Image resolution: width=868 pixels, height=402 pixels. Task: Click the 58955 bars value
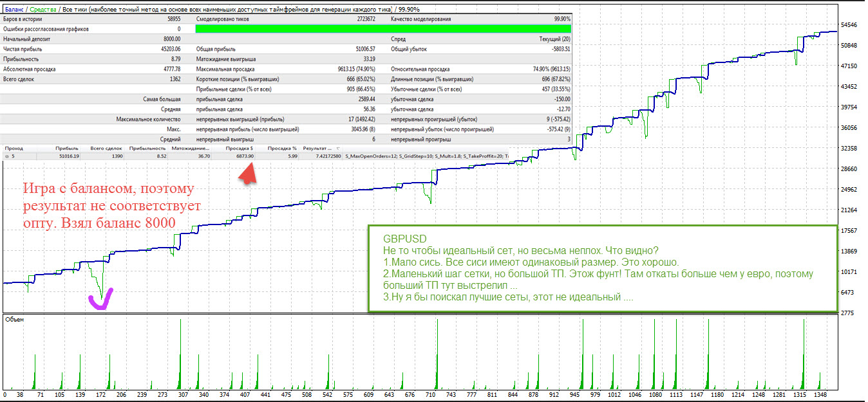[173, 19]
